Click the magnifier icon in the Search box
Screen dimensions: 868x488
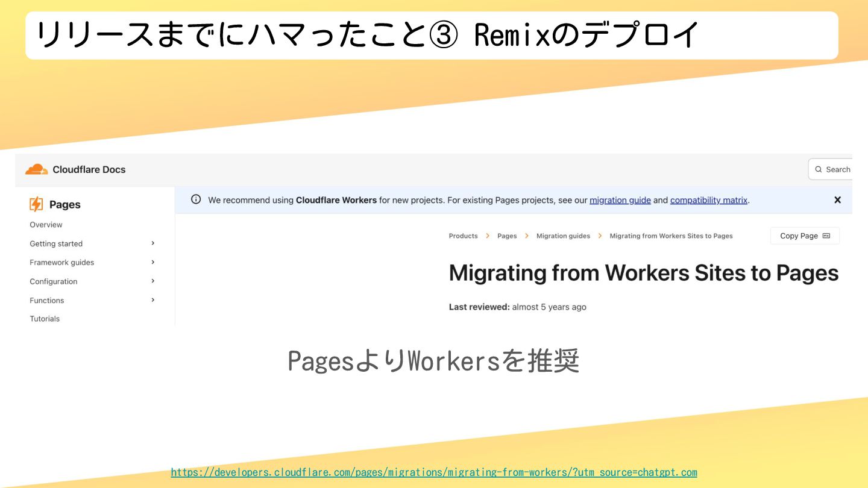[819, 170]
